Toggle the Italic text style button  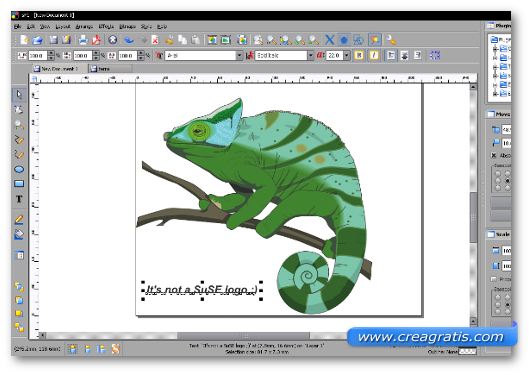[374, 55]
